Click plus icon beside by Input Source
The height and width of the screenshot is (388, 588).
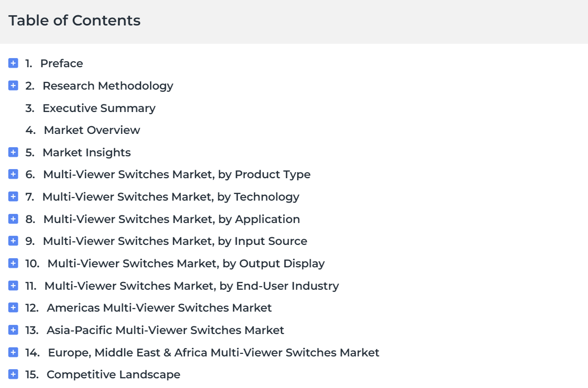point(13,241)
